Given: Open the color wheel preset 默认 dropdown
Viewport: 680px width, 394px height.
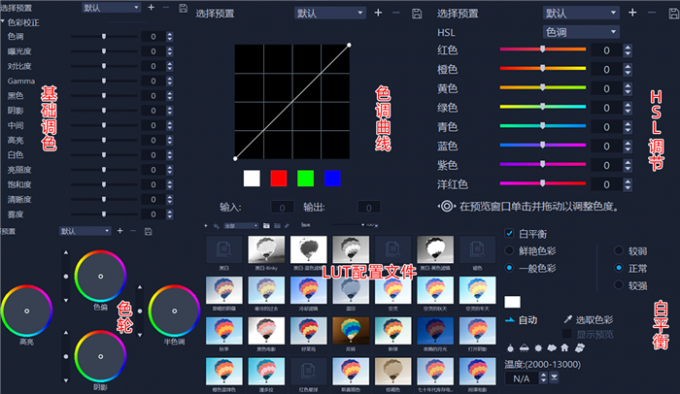Looking at the screenshot, I should [85, 231].
